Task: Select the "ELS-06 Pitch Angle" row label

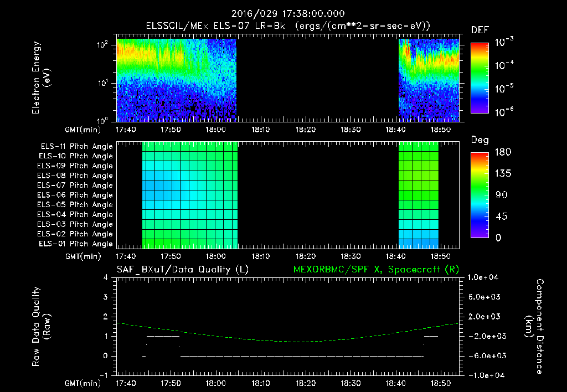Action: click(x=75, y=195)
